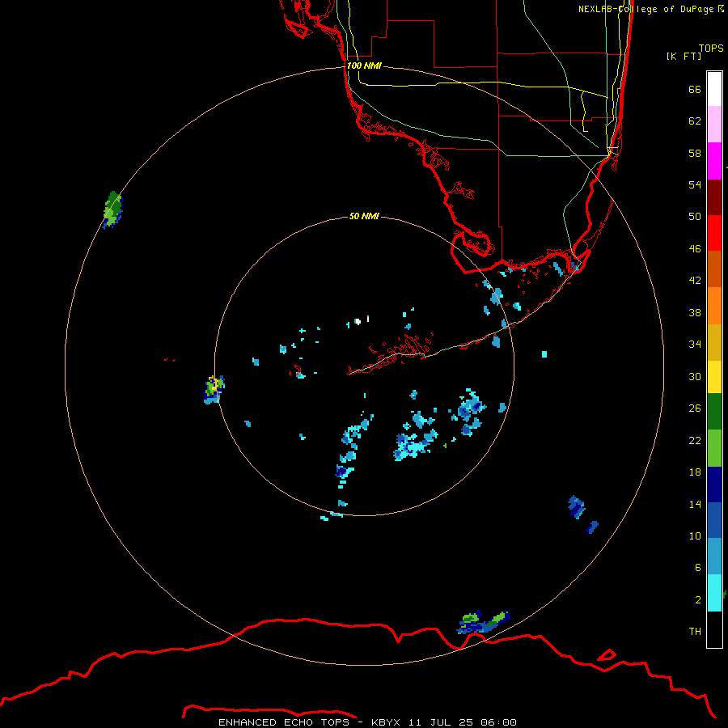
Task: Click the '46' legend value
Action: 695,249
